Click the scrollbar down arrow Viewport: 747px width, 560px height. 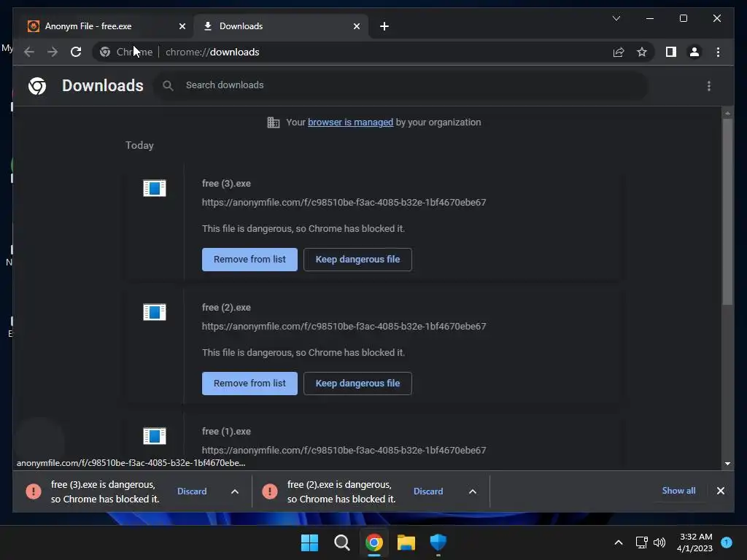click(x=727, y=463)
